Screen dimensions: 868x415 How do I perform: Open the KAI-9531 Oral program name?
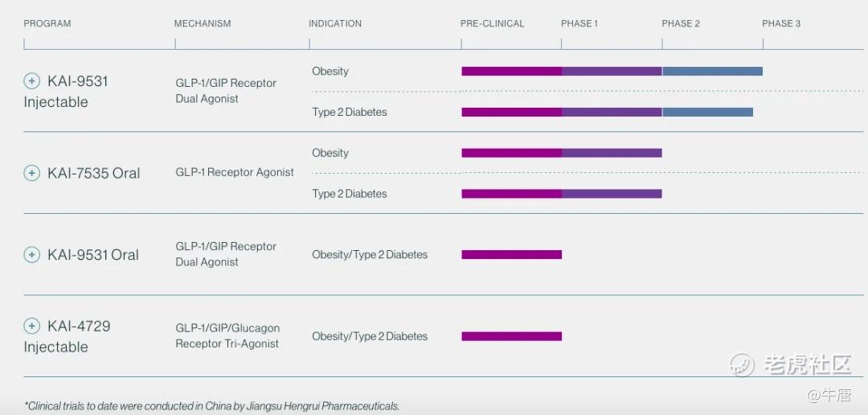point(93,255)
